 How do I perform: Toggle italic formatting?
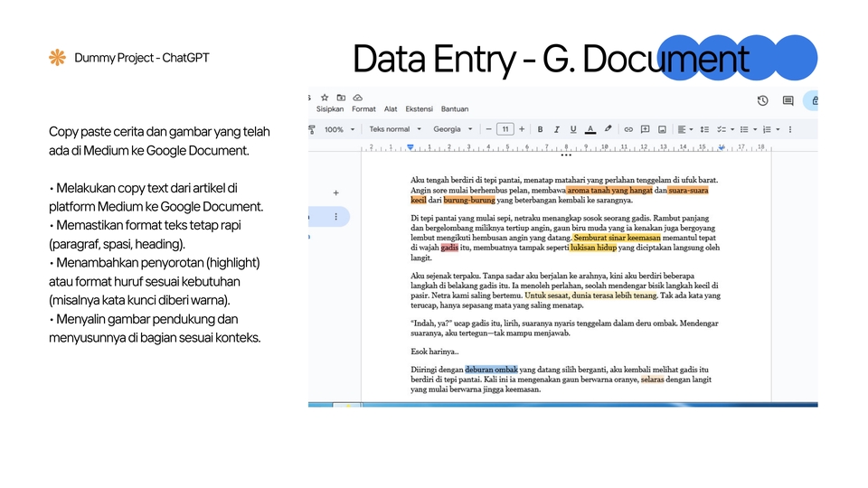point(557,129)
